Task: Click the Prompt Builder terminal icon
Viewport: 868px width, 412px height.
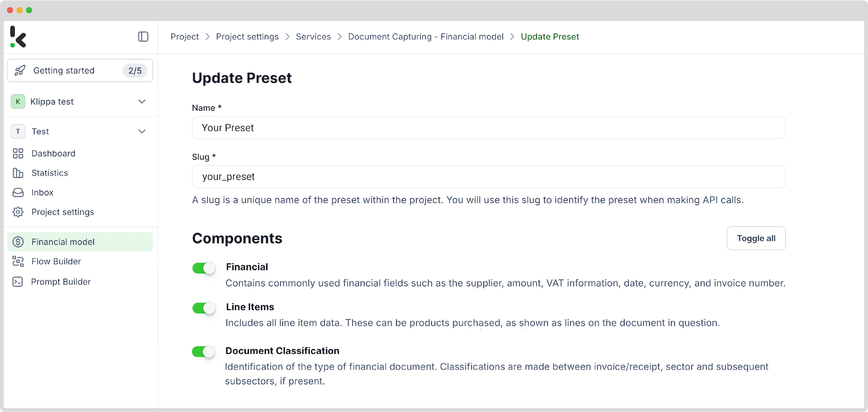Action: pos(18,282)
